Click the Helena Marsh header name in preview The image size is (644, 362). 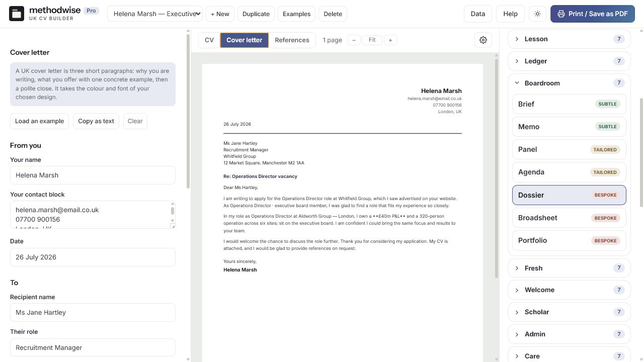(x=441, y=91)
